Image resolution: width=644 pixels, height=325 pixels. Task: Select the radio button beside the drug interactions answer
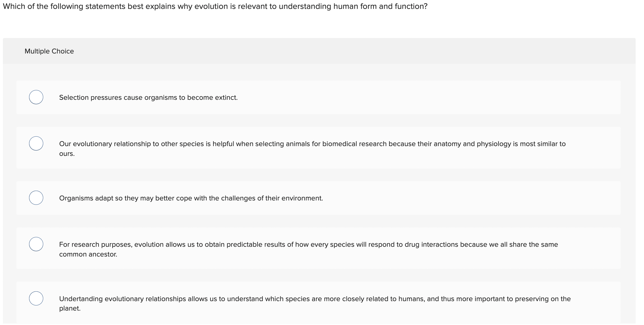36,244
